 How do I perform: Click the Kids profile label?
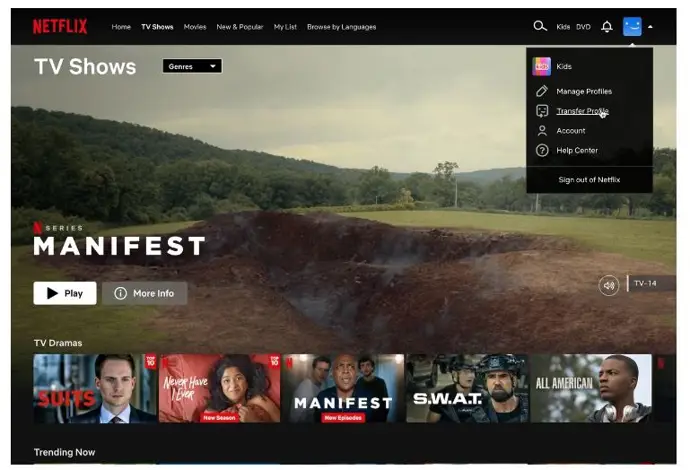click(564, 66)
